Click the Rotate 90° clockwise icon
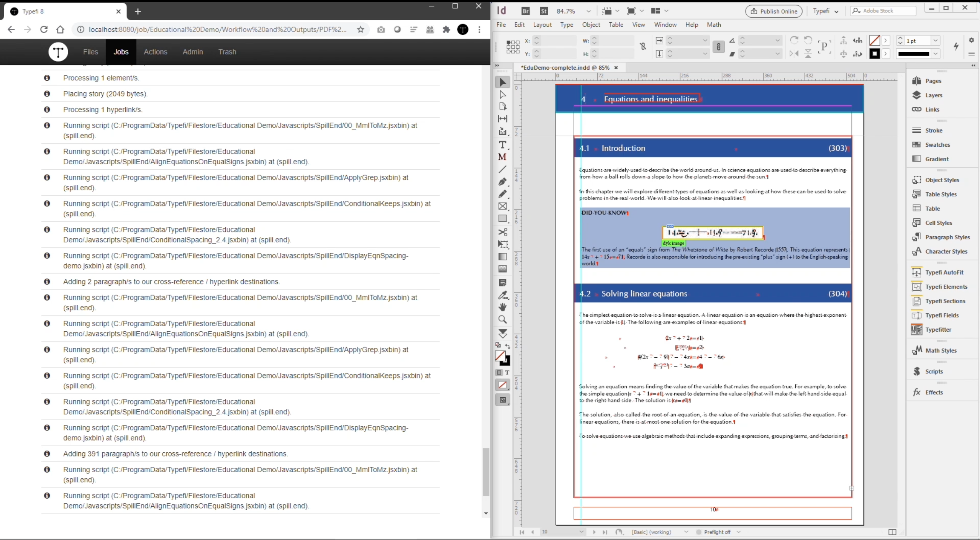 (x=794, y=40)
